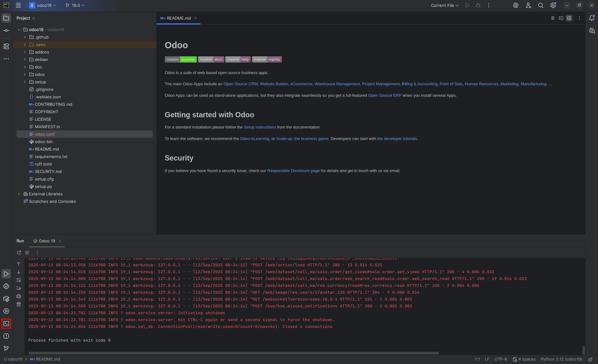The image size is (598, 364).
Task: Click the master nightly badge
Action: 267,59
